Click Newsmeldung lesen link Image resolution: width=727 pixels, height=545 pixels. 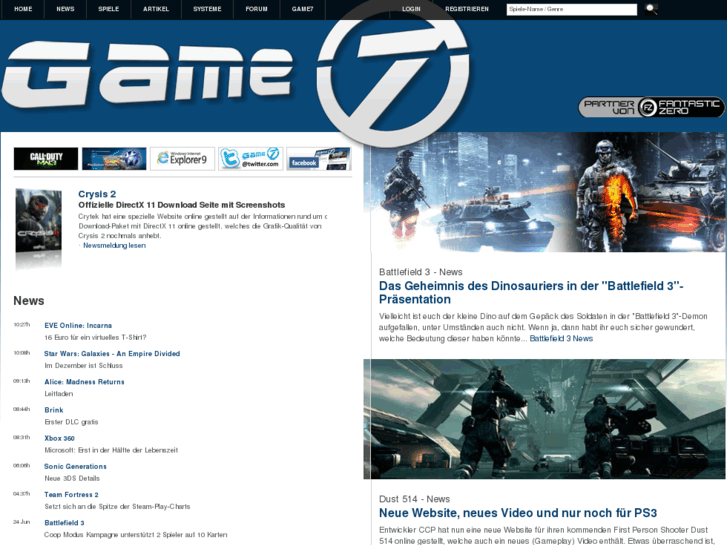(114, 245)
